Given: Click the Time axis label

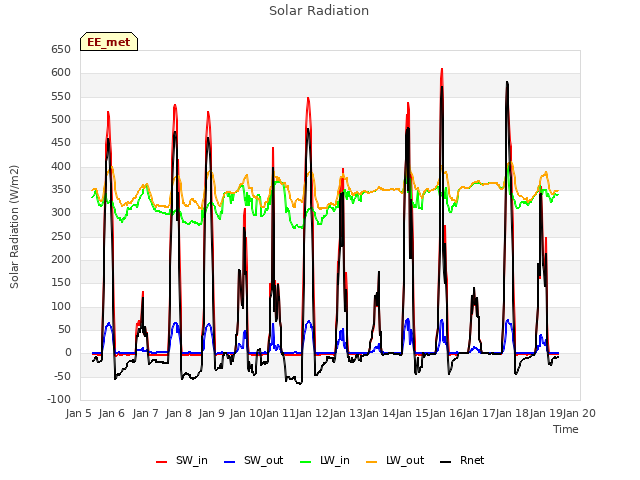Looking at the screenshot, I should tap(566, 429).
